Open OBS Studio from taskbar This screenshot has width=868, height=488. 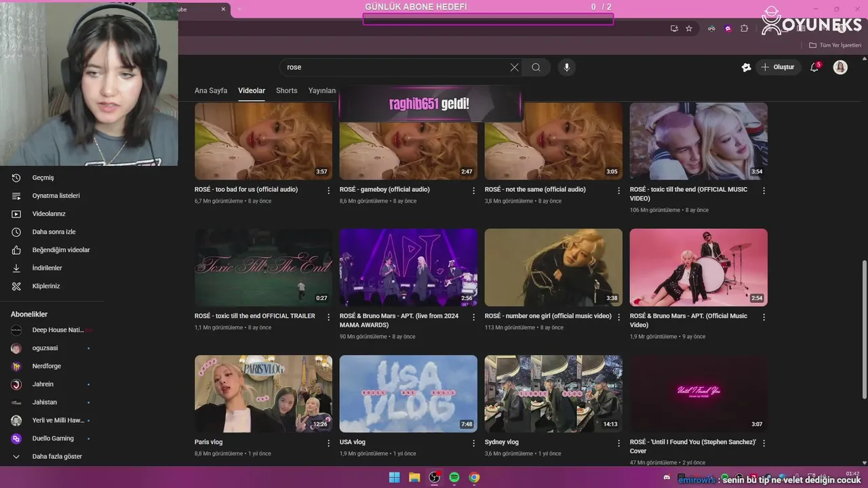435,478
